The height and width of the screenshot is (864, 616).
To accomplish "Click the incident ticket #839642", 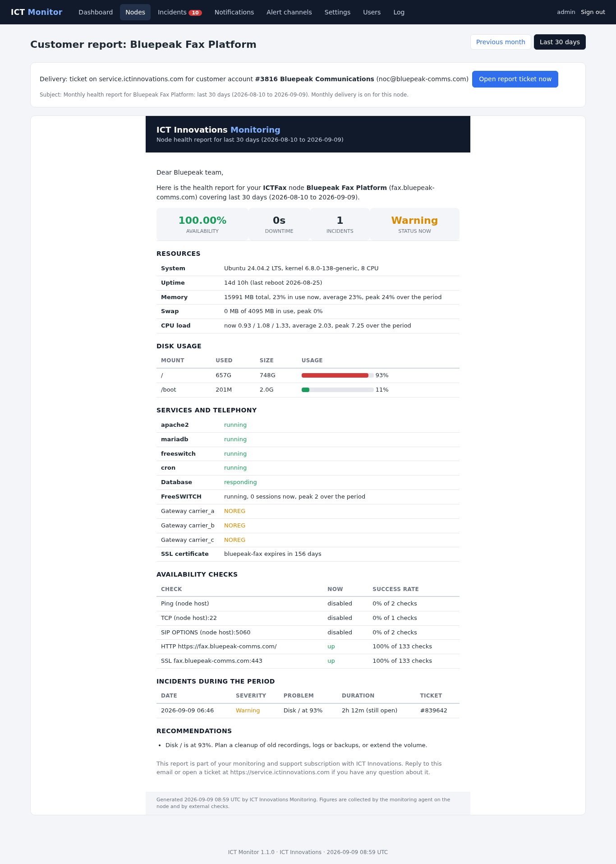I will tap(433, 711).
